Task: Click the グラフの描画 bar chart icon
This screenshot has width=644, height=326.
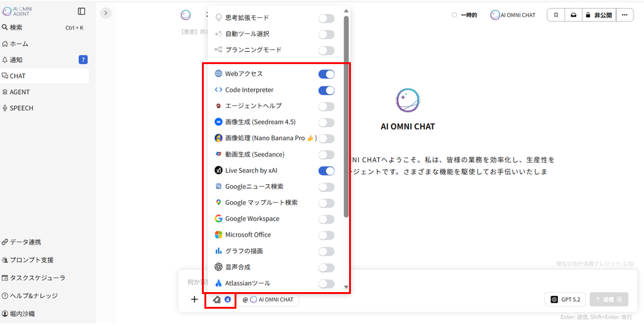Action: (x=219, y=251)
